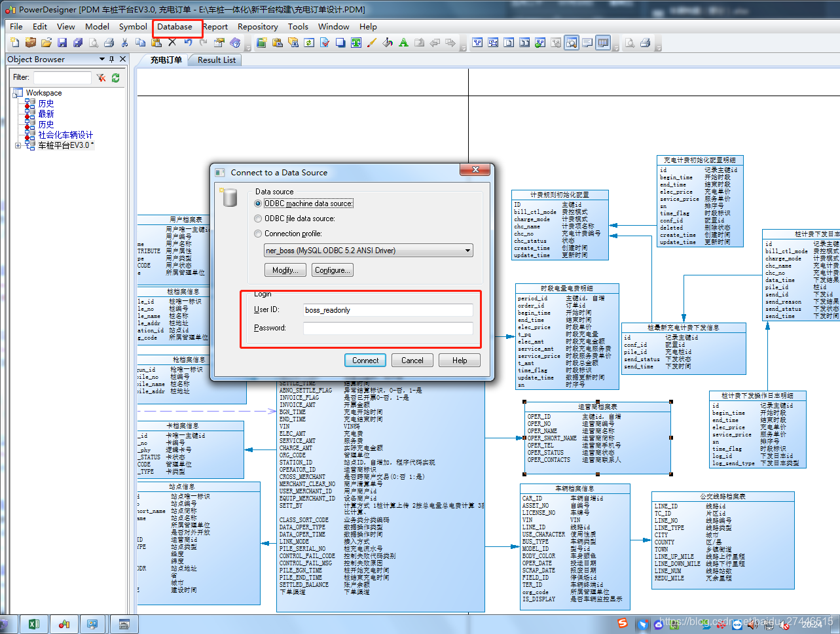This screenshot has height=634, width=840.
Task: Click the Undo arrow icon
Action: pyautogui.click(x=188, y=43)
